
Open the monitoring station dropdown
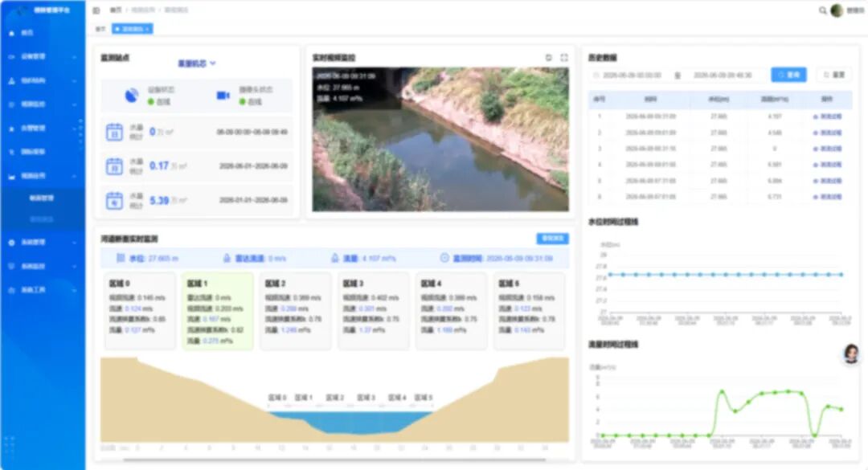click(x=197, y=63)
